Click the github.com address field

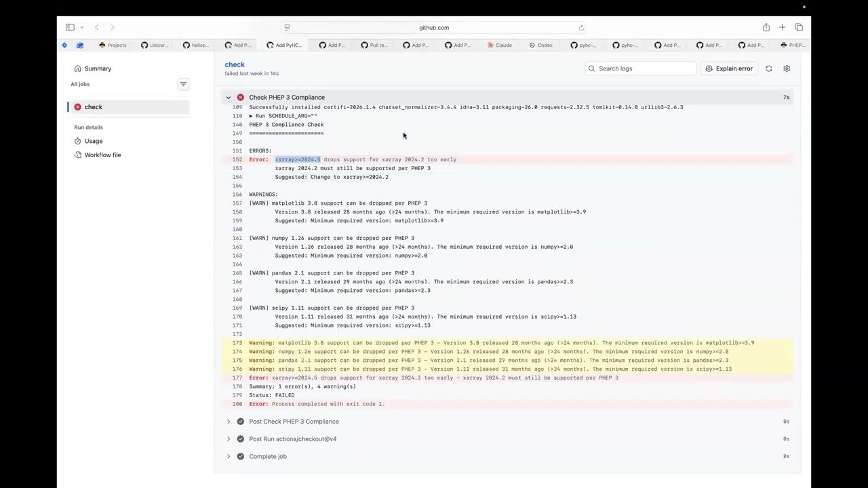point(434,28)
